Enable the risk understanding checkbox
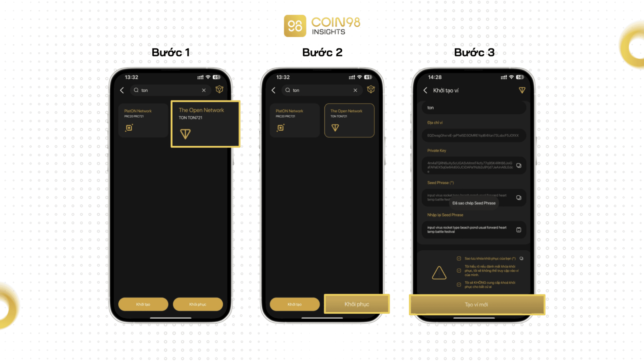Image resolution: width=644 pixels, height=363 pixels. (459, 271)
